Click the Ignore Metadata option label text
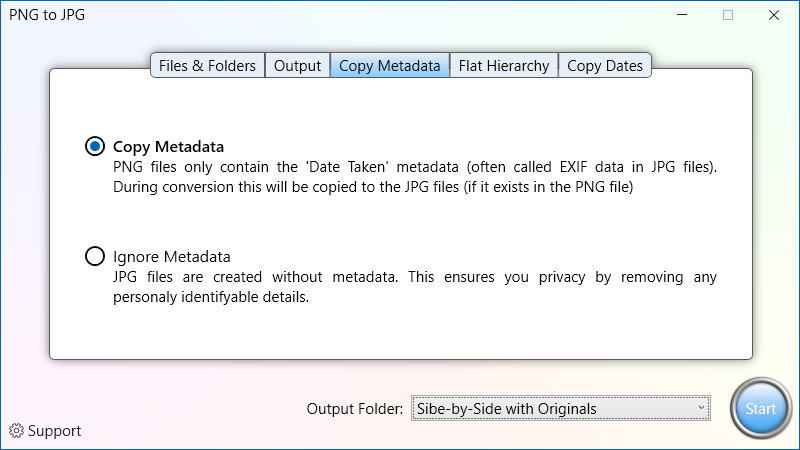800x450 pixels. click(x=171, y=257)
